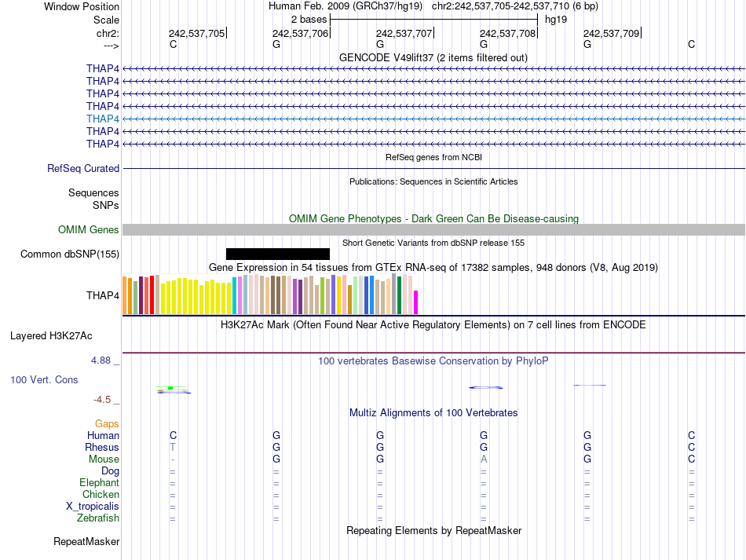Click the 2 bases scale bar
This screenshot has width=746, height=560.
click(x=433, y=20)
